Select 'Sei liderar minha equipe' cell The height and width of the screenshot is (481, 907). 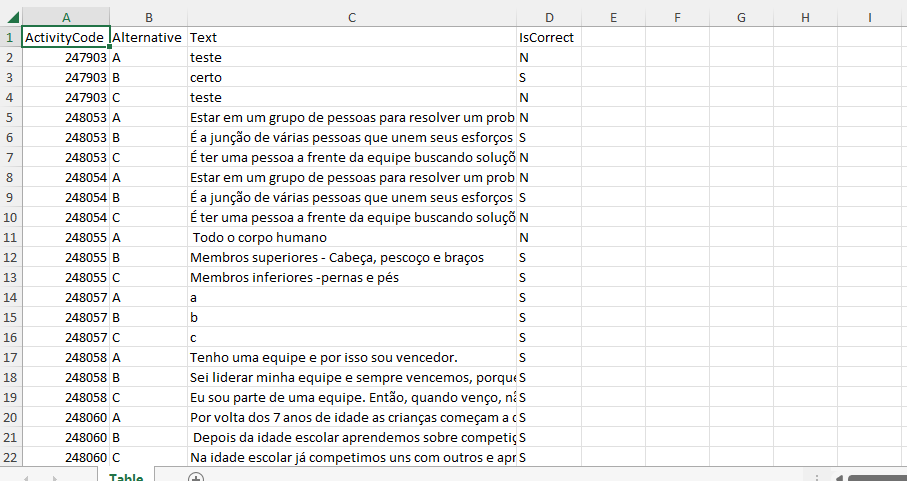[352, 378]
